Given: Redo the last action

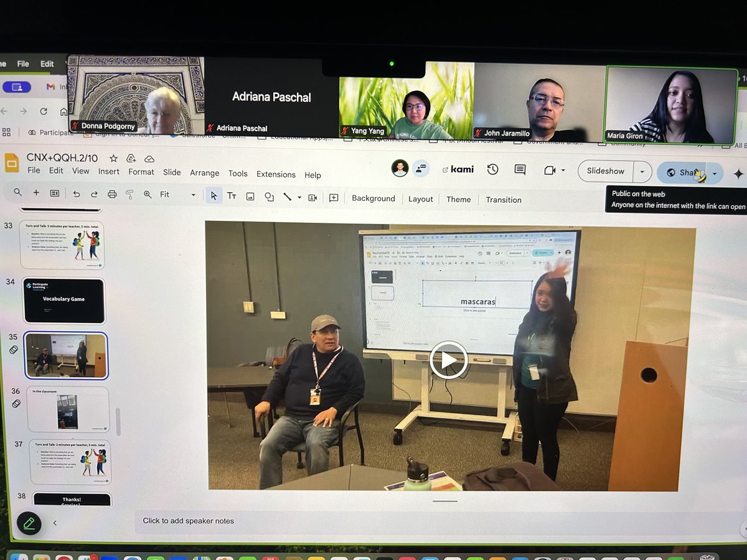Looking at the screenshot, I should click(x=94, y=194).
